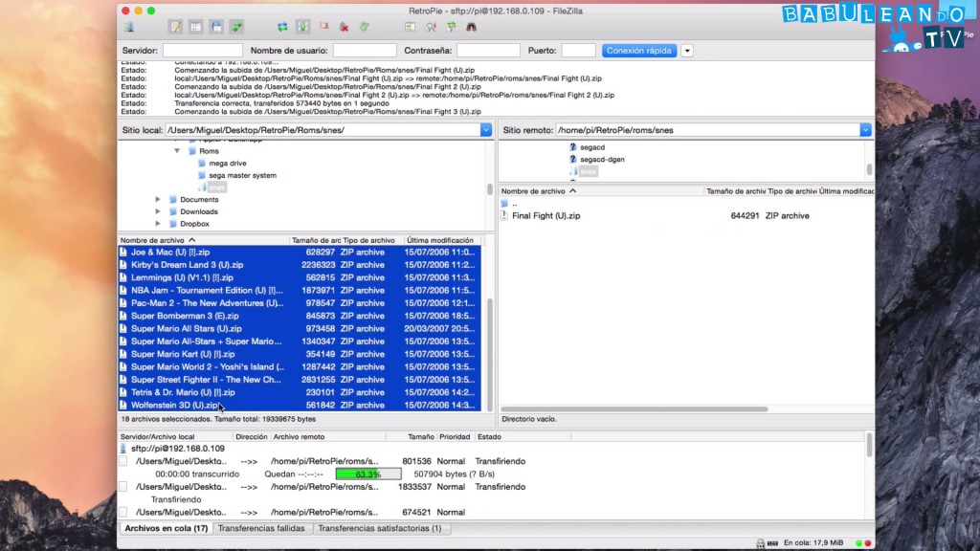
Task: Click the Dropbox folder icon
Action: point(173,224)
